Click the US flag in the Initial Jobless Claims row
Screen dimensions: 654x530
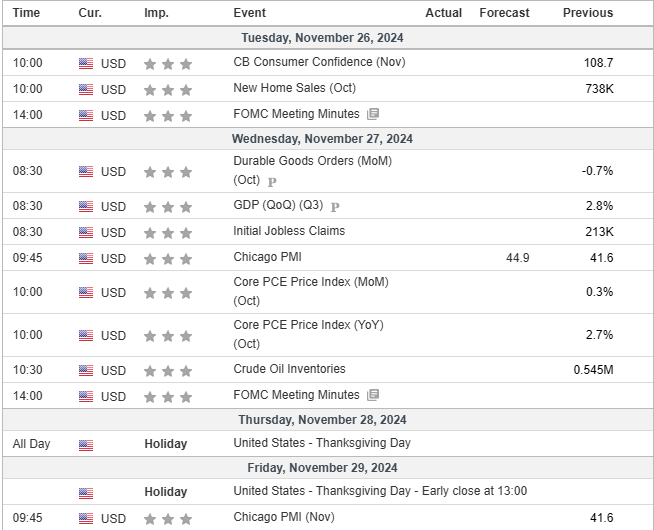(x=86, y=232)
